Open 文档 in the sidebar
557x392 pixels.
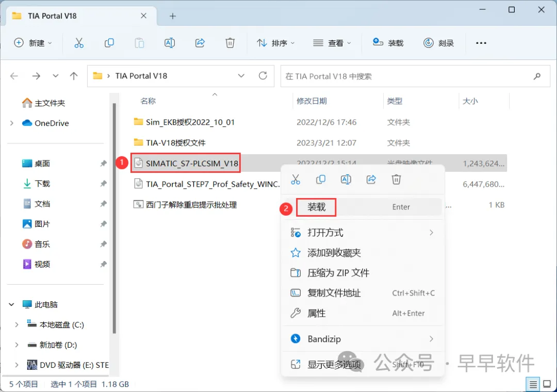coord(36,204)
